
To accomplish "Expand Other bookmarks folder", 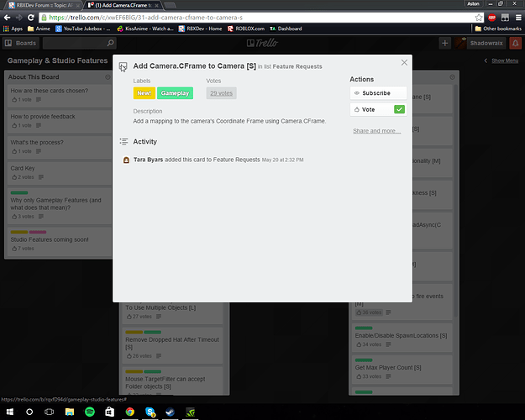I will click(x=498, y=29).
